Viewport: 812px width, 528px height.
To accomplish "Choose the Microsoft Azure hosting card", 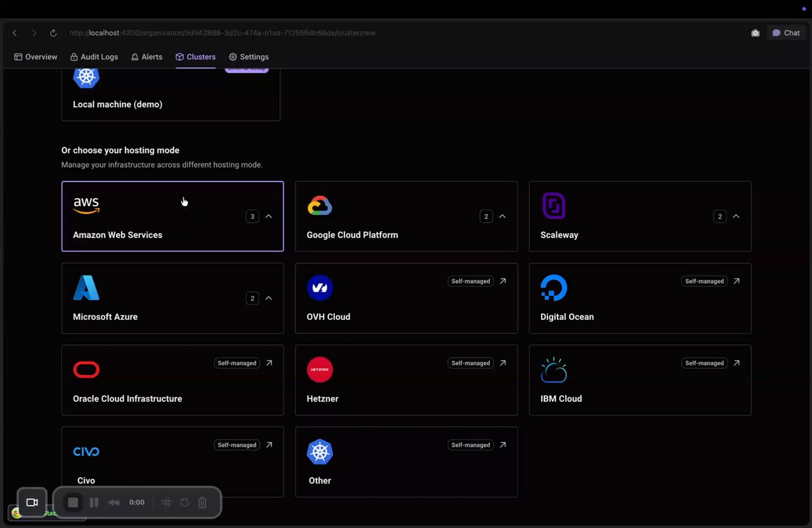I will pos(173,298).
